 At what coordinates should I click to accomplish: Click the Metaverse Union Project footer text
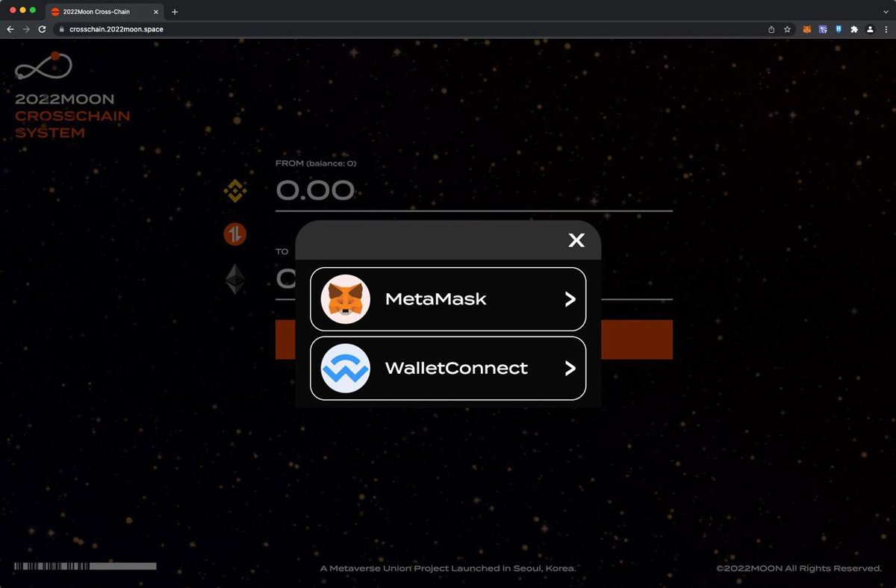tap(448, 569)
